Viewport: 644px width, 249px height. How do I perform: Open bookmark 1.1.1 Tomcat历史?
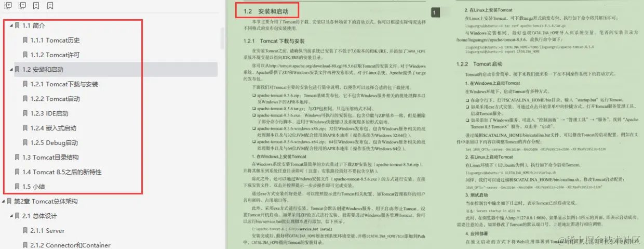coord(55,40)
